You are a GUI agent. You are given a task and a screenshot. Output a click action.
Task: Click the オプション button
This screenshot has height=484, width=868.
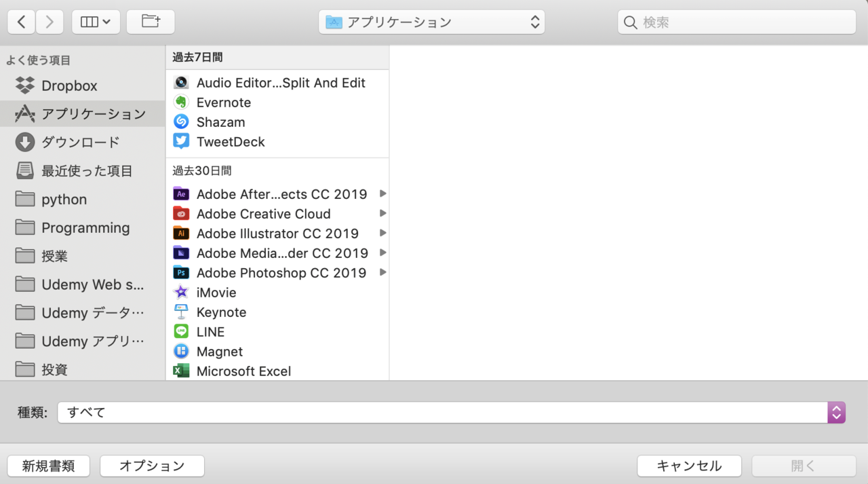152,466
